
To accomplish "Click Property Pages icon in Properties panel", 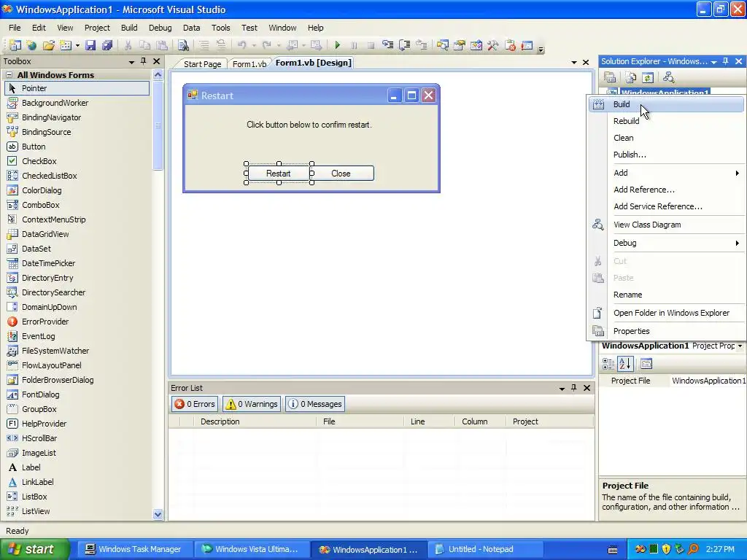I will pos(646,364).
